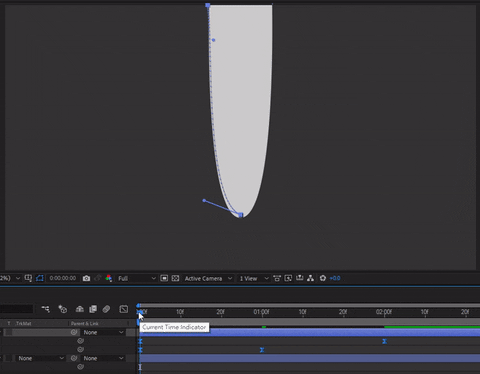This screenshot has height=374, width=480.
Task: Reset exposure with the aperture icon
Action: tap(322, 278)
